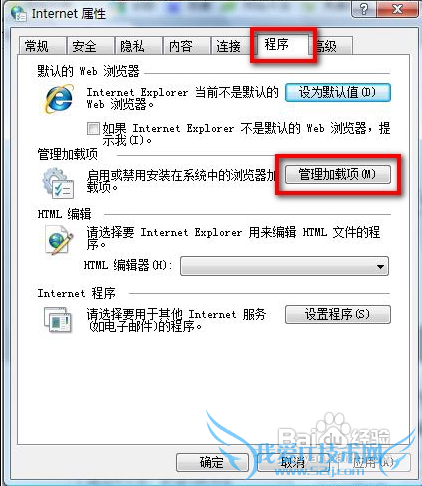Confirm with the 确定 button
Screen dimensions: 422x486
pos(212,462)
